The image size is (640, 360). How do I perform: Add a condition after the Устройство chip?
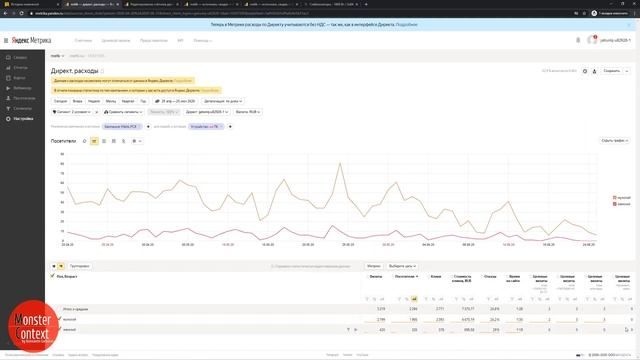pos(230,127)
